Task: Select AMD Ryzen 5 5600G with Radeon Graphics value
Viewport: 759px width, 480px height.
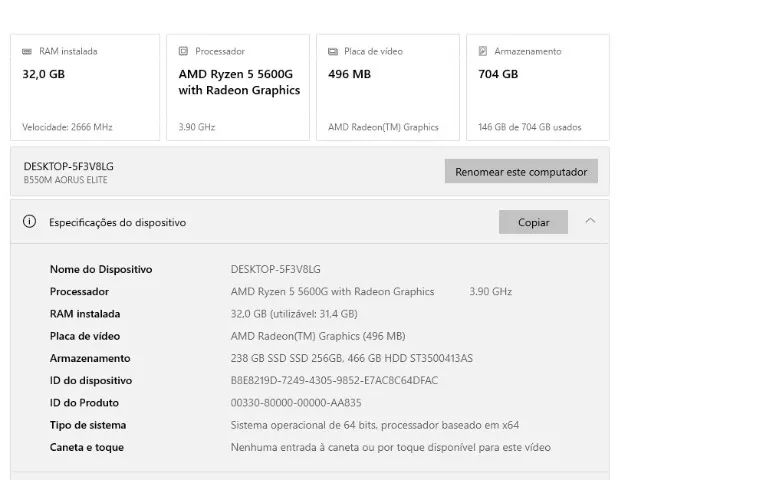Action: (x=332, y=291)
